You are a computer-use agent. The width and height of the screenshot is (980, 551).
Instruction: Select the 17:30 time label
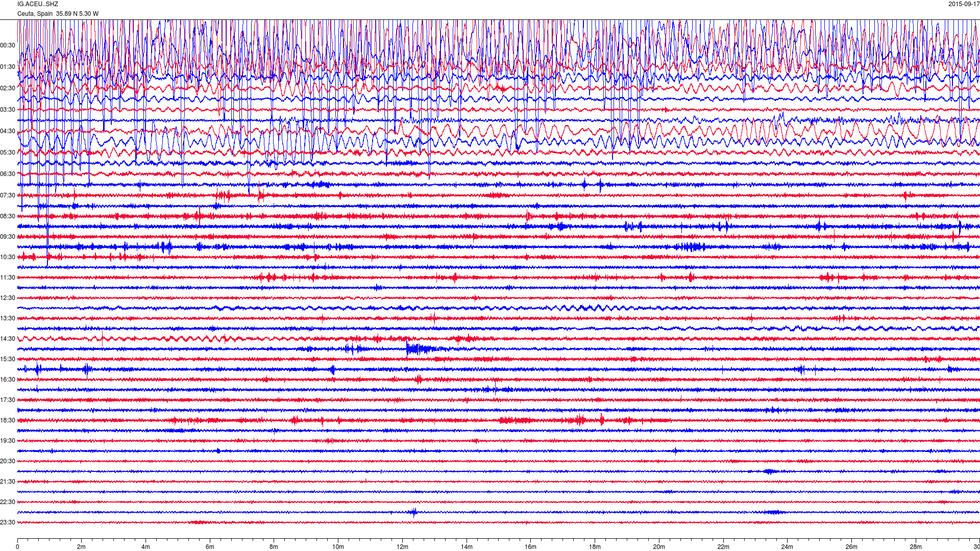click(x=8, y=400)
